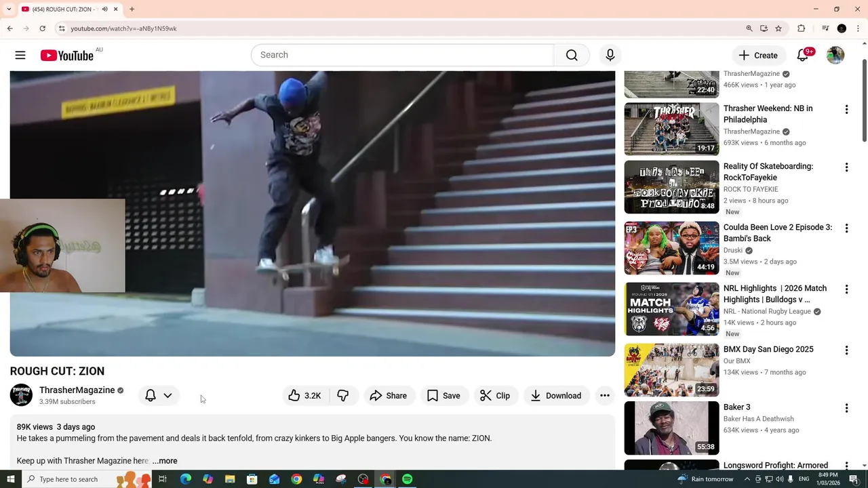
Task: Reload the browser page
Action: click(x=42, y=28)
